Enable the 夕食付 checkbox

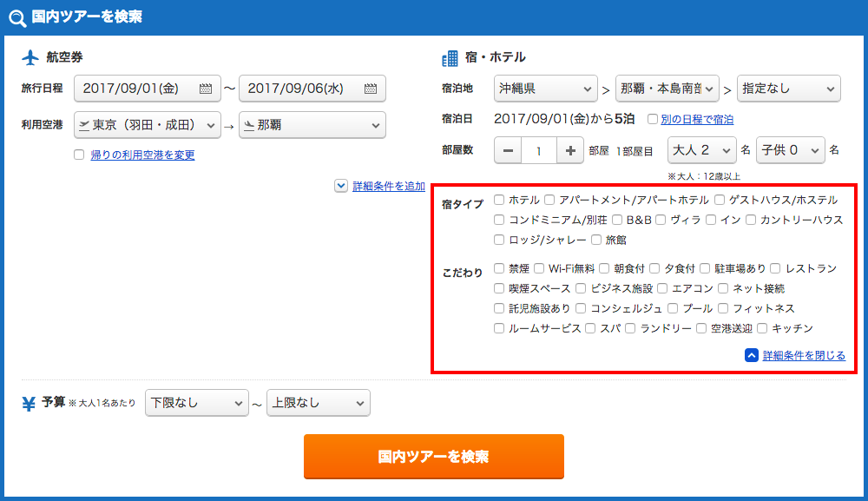[654, 268]
